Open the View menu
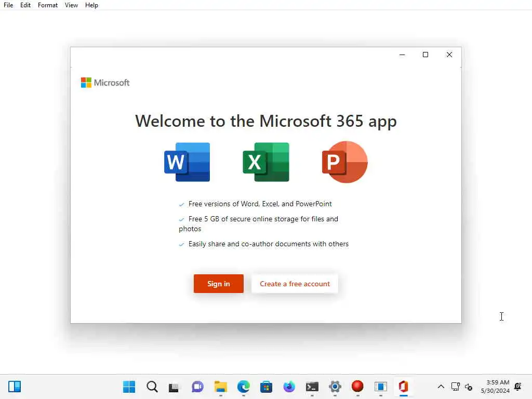The image size is (532, 399). (x=71, y=5)
